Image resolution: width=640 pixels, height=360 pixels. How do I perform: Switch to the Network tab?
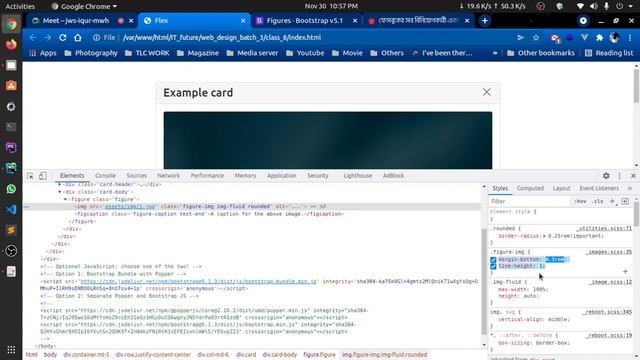169,176
